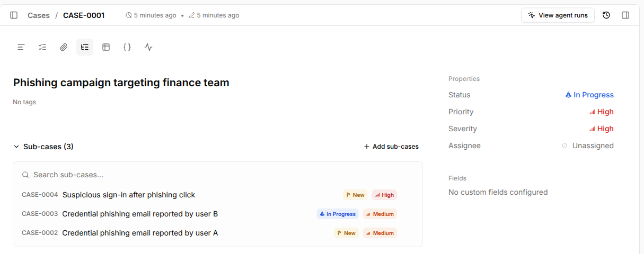The height and width of the screenshot is (254, 644).
Task: Click the No tags label
Action: 24,102
